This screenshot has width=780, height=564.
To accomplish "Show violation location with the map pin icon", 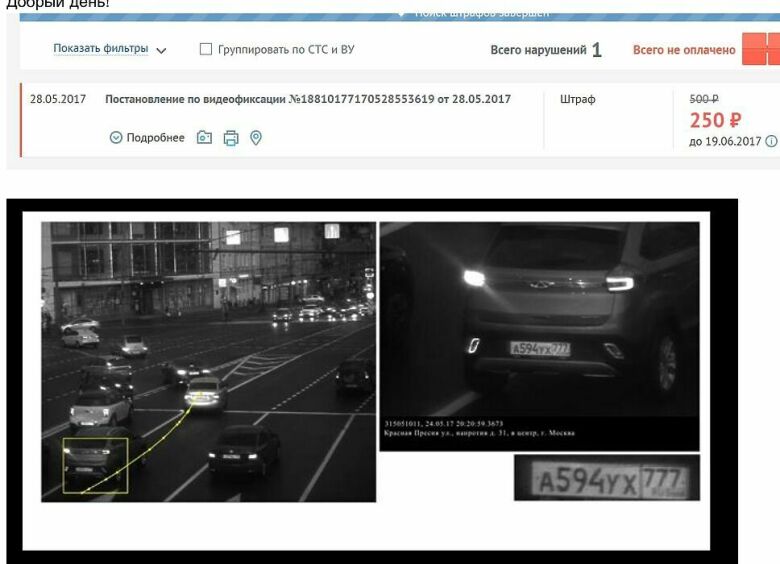I will (x=256, y=138).
